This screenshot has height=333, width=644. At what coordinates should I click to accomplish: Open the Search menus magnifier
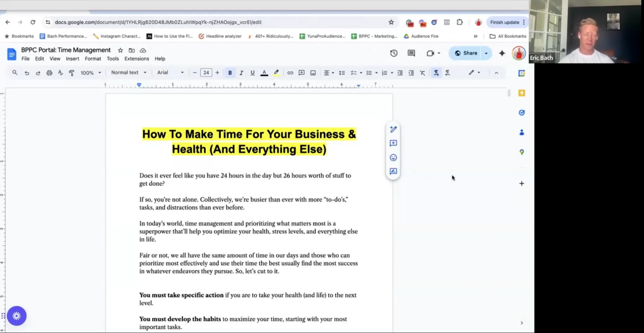[x=15, y=73]
